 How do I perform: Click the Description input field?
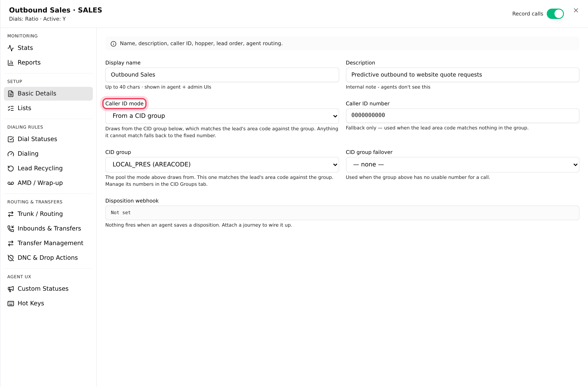point(462,75)
